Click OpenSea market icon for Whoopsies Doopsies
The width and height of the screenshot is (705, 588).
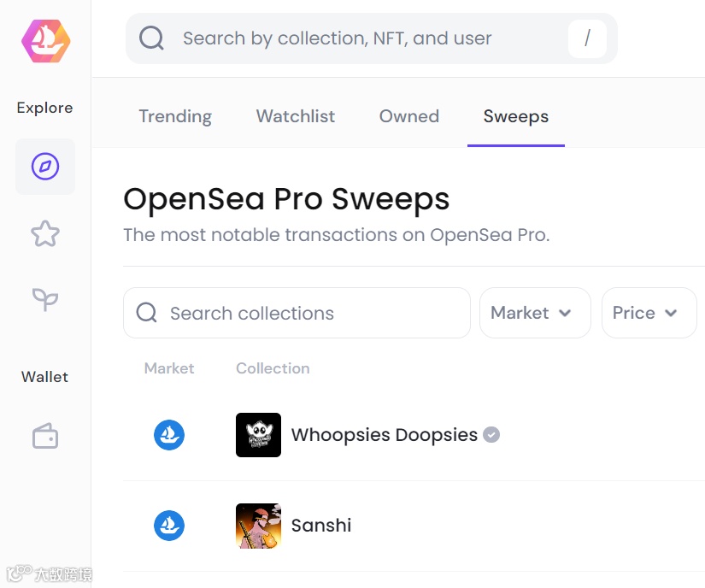pyautogui.click(x=169, y=435)
